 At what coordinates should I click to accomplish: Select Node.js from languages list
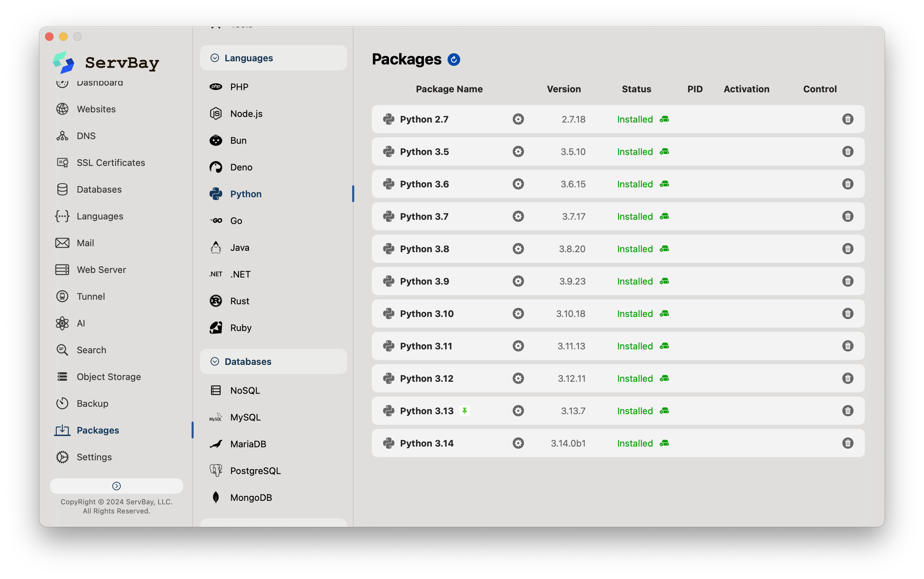point(246,114)
